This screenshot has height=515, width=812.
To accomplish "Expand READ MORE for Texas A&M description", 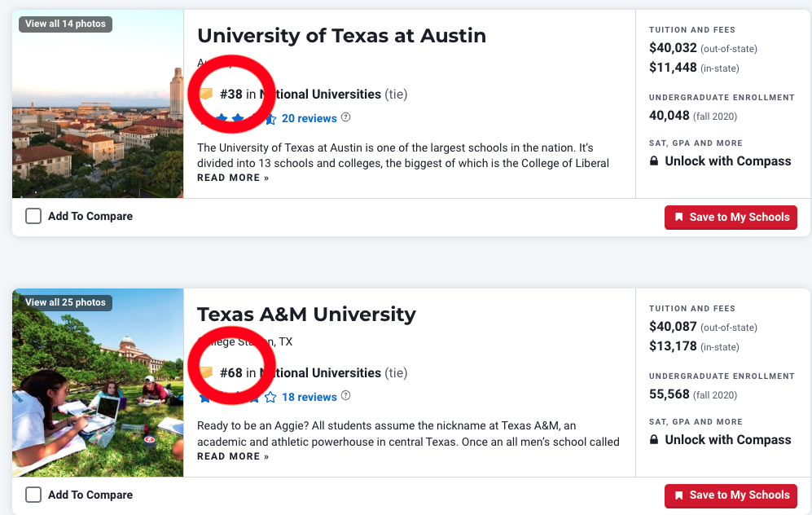I will click(x=233, y=456).
